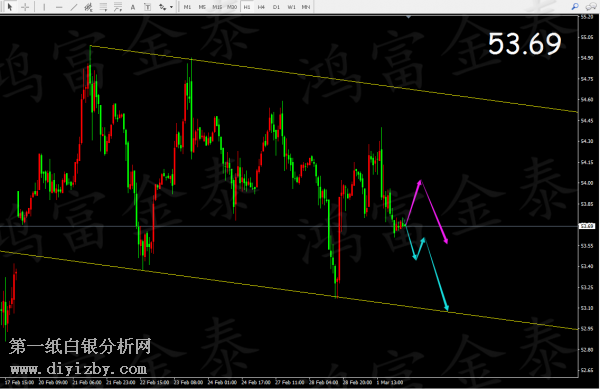Switch to M15 timeframe
Image resolution: width=600 pixels, height=389 pixels.
click(217, 7)
